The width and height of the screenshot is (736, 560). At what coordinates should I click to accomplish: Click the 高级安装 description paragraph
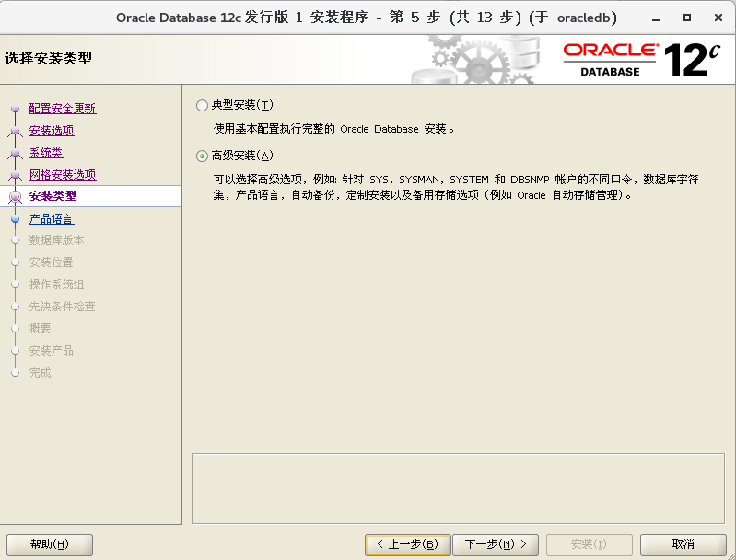(456, 187)
